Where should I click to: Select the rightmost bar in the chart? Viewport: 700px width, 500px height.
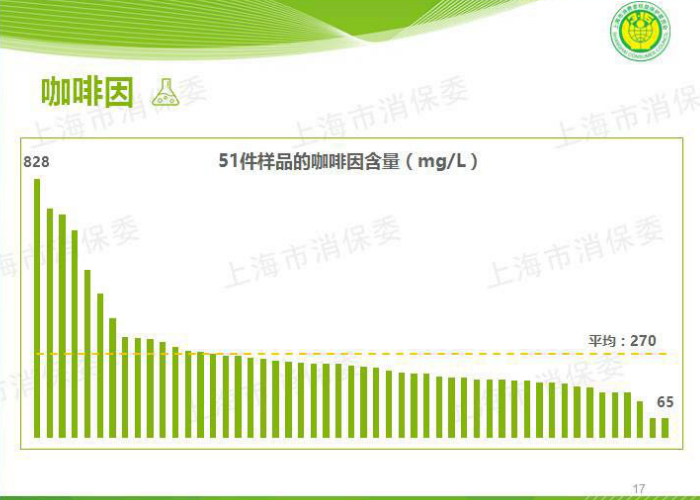[665, 428]
